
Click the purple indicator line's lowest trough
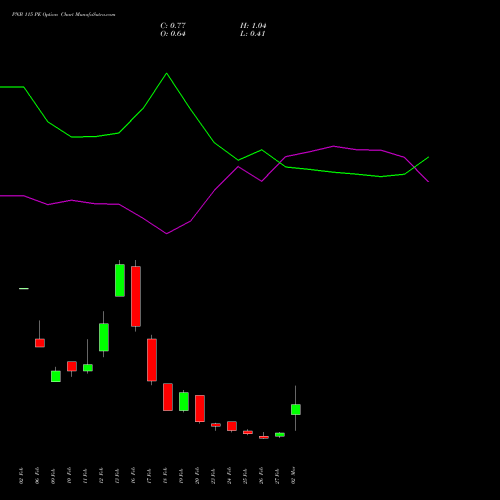[167, 233]
